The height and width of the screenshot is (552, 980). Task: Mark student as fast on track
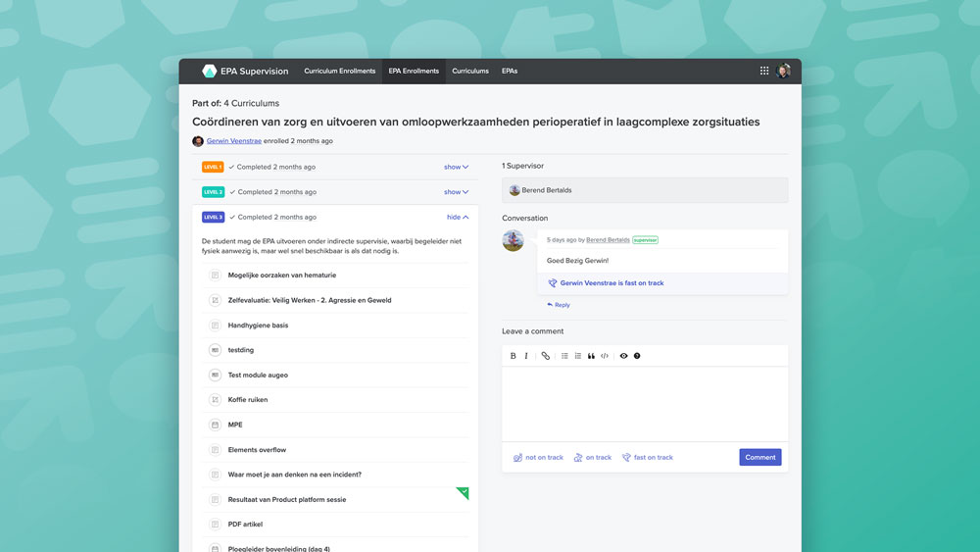tap(648, 458)
